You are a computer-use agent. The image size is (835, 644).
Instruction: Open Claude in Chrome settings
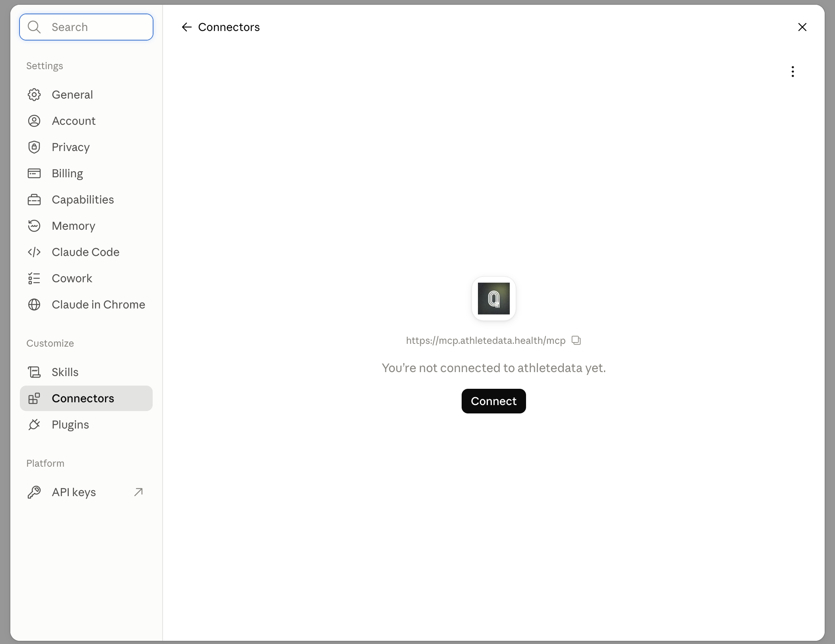[86, 305]
